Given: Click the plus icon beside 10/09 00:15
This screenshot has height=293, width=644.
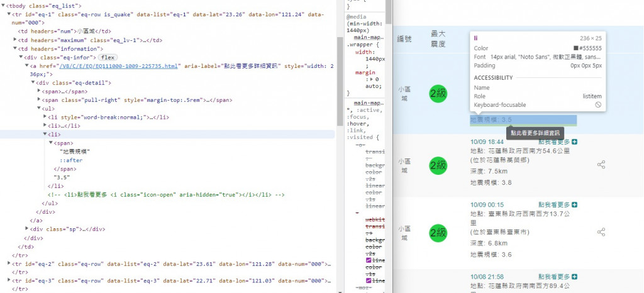Looking at the screenshot, I should click(575, 205).
